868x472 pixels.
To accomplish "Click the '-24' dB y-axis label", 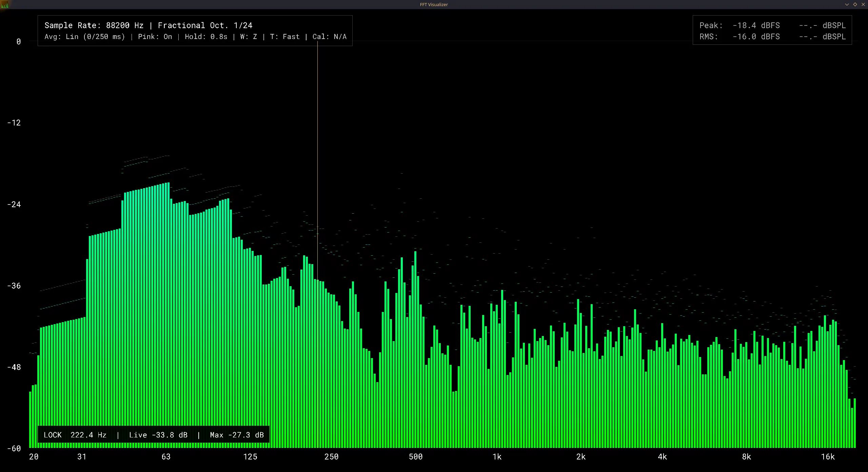I will click(14, 204).
